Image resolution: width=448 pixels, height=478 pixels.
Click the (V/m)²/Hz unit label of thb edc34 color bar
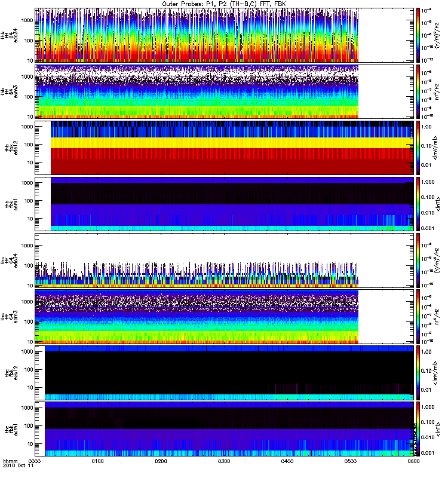pos(437,35)
